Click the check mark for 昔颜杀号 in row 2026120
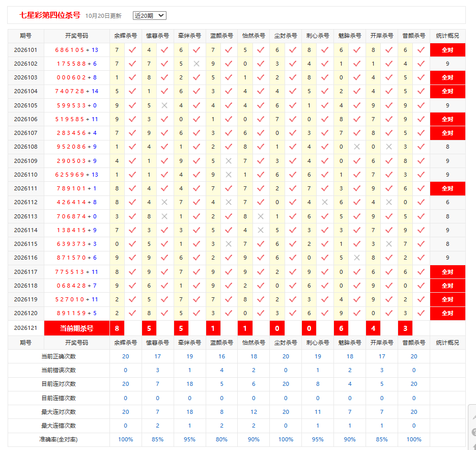The height and width of the screenshot is (450, 476). pos(421,313)
